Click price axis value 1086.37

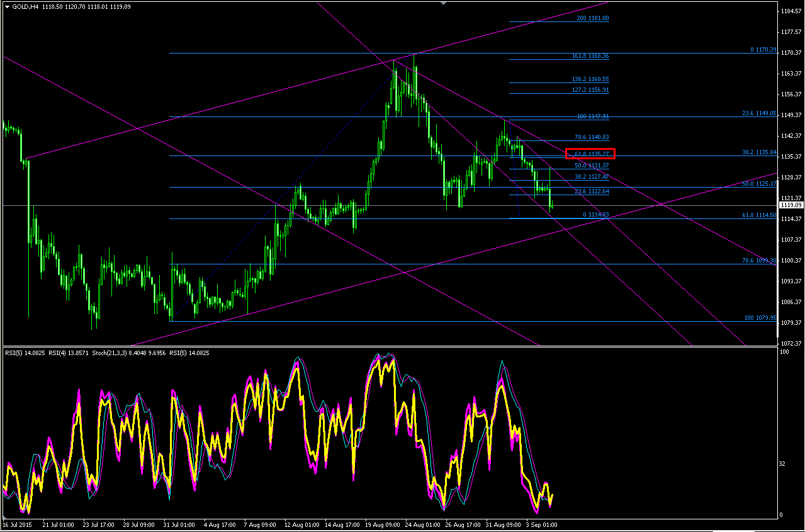click(790, 302)
